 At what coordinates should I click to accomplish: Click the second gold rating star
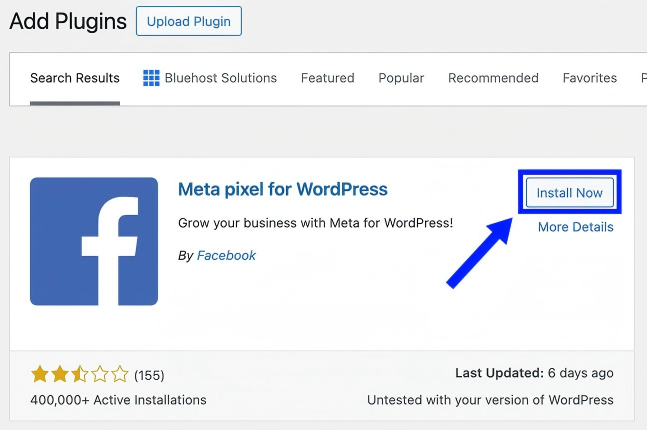60,375
